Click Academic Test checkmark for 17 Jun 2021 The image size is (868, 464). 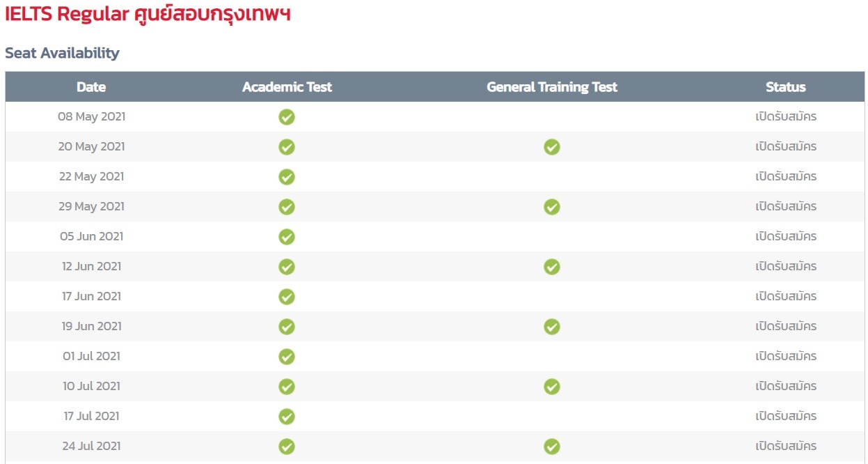click(x=287, y=297)
